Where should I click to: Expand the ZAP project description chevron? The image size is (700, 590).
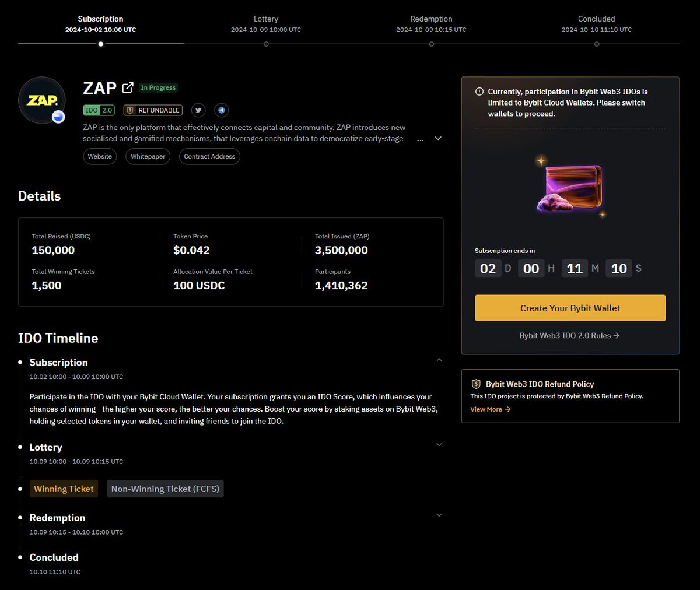click(438, 139)
